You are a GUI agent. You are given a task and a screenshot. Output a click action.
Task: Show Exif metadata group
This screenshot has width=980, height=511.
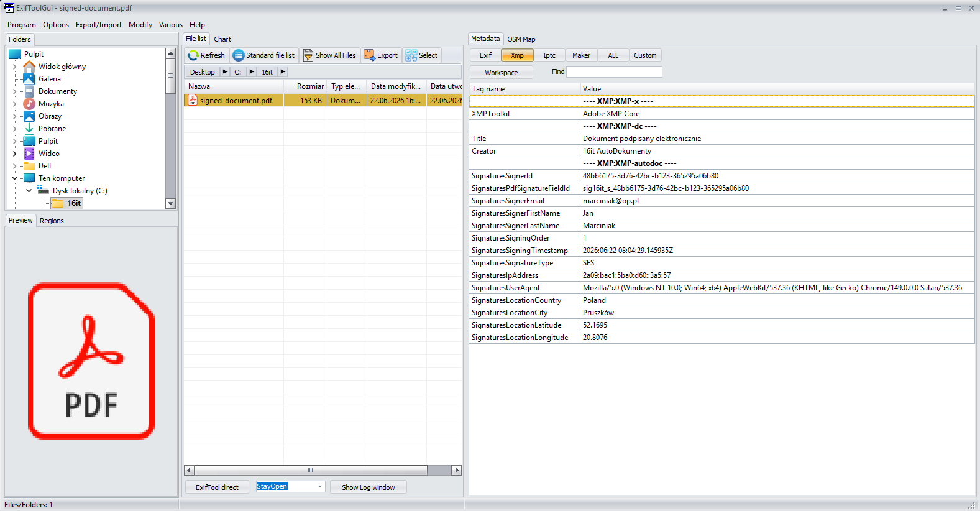click(485, 55)
